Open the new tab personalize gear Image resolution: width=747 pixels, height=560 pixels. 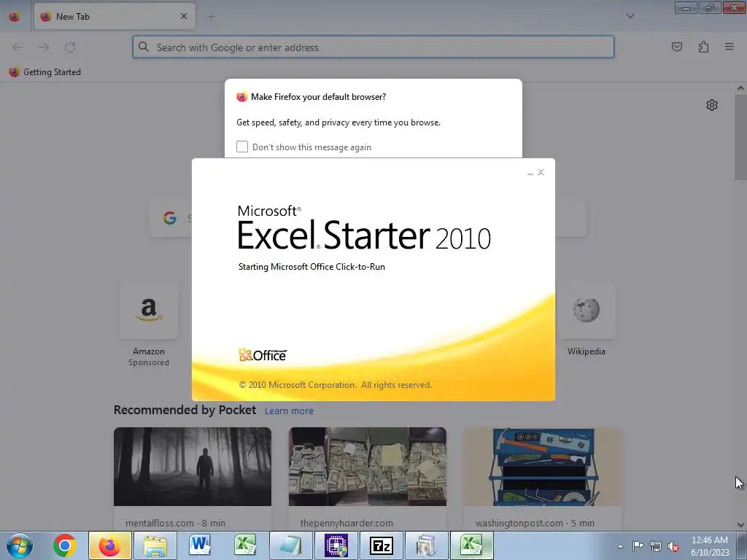(x=712, y=105)
